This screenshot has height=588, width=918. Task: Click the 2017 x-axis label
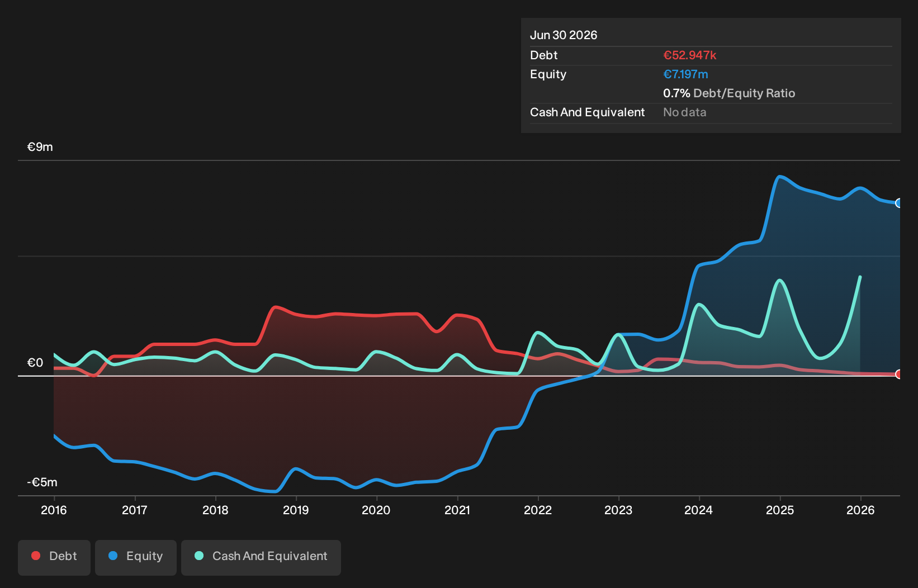point(135,510)
